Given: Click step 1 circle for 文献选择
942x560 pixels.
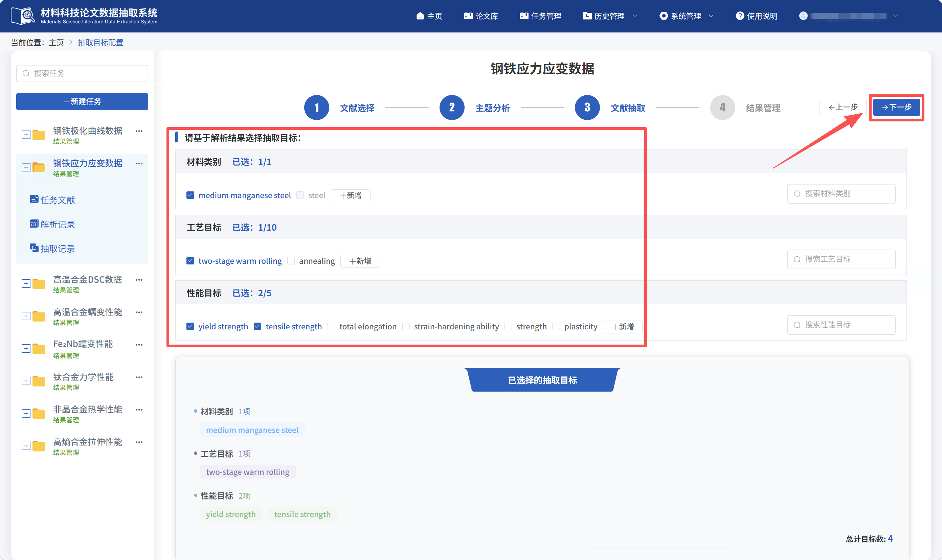Looking at the screenshot, I should (316, 108).
